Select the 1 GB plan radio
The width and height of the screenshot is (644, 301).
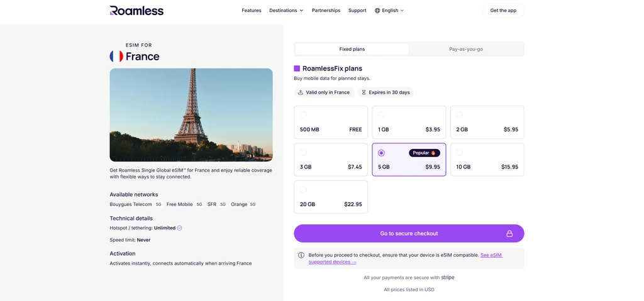(x=381, y=115)
